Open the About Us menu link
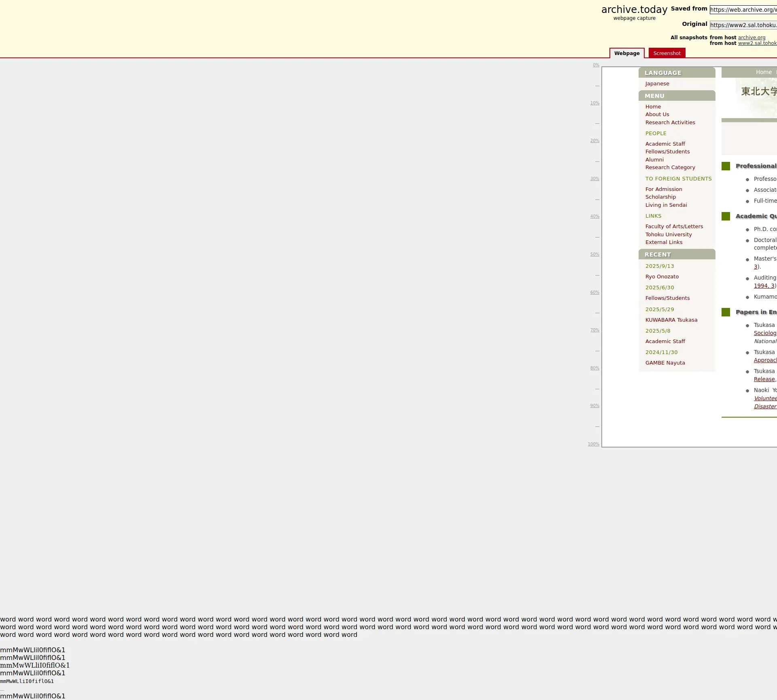Viewport: 777px width, 700px height. (657, 115)
